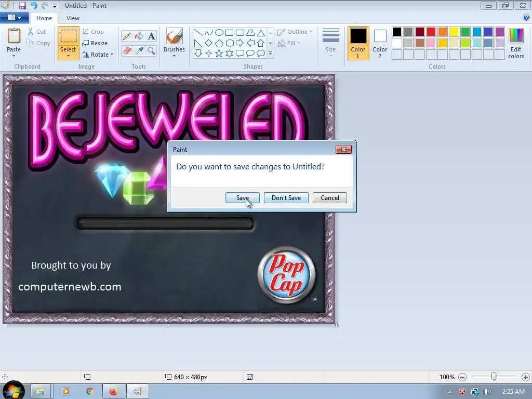532x399 pixels.
Task: Close the Paint save dialog
Action: coord(343,149)
